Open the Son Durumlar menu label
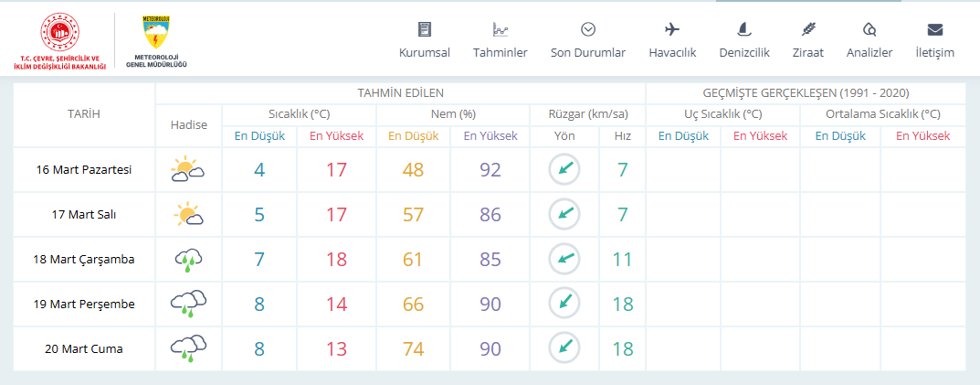Image resolution: width=980 pixels, height=385 pixels. [588, 52]
